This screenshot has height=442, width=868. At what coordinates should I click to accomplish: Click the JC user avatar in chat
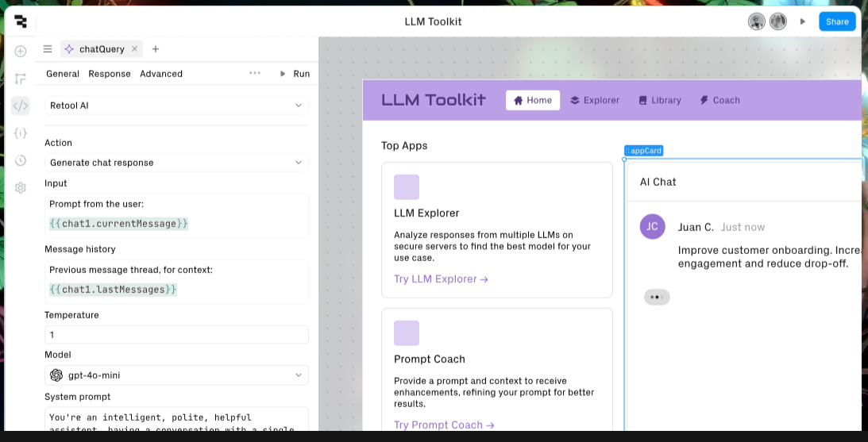(653, 227)
